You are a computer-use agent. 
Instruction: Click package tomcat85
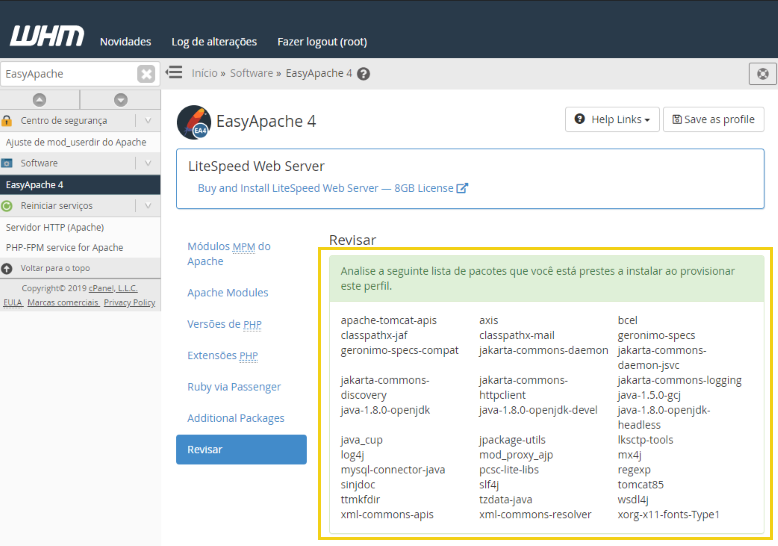pos(641,484)
